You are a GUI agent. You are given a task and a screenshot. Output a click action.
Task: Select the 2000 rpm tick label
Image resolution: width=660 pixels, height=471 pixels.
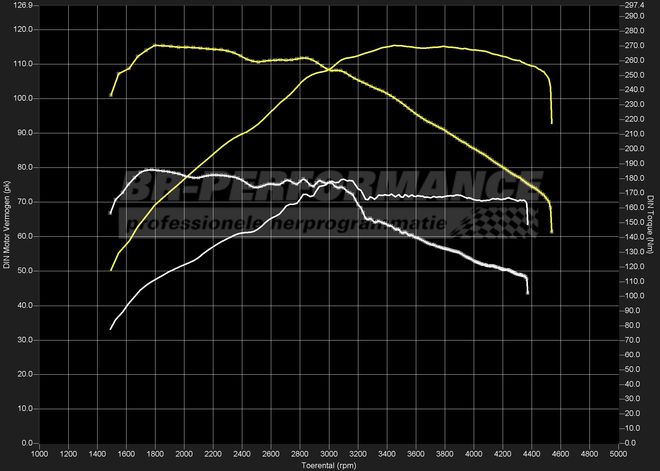pos(185,454)
